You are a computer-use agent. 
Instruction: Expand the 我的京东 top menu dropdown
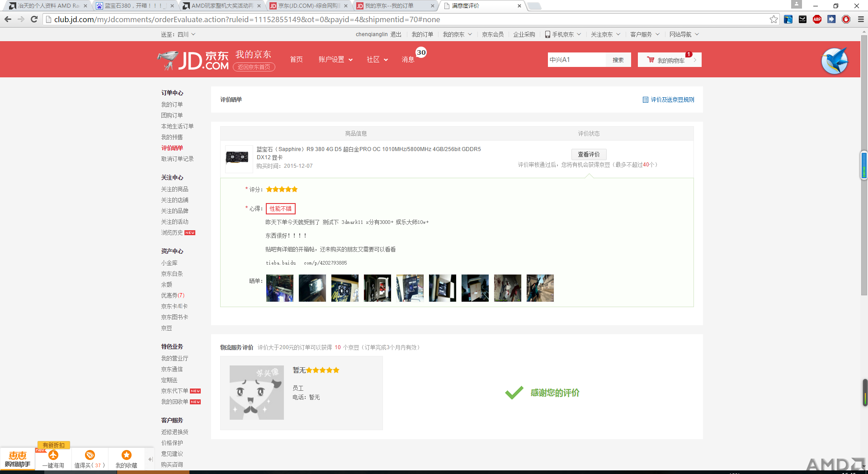click(458, 34)
